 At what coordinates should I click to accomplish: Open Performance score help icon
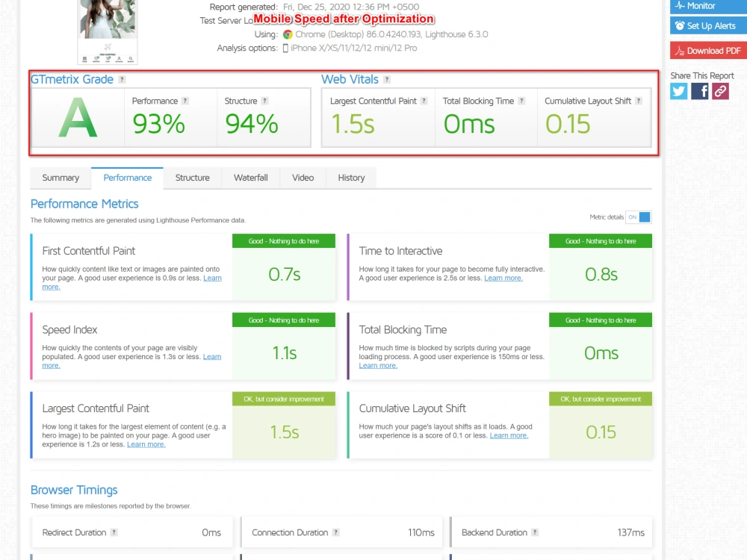click(185, 101)
